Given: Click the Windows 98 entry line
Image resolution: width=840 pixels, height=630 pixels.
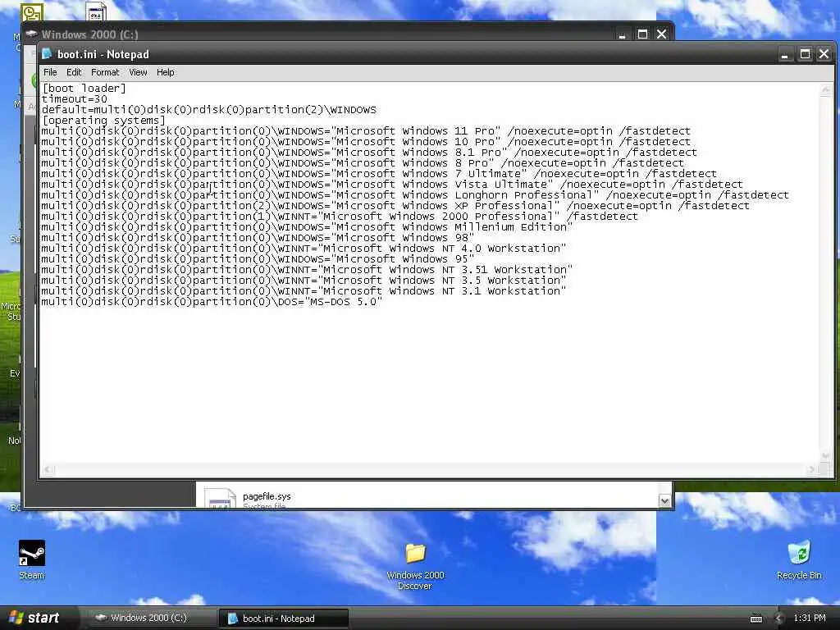Looking at the screenshot, I should pyautogui.click(x=258, y=239).
